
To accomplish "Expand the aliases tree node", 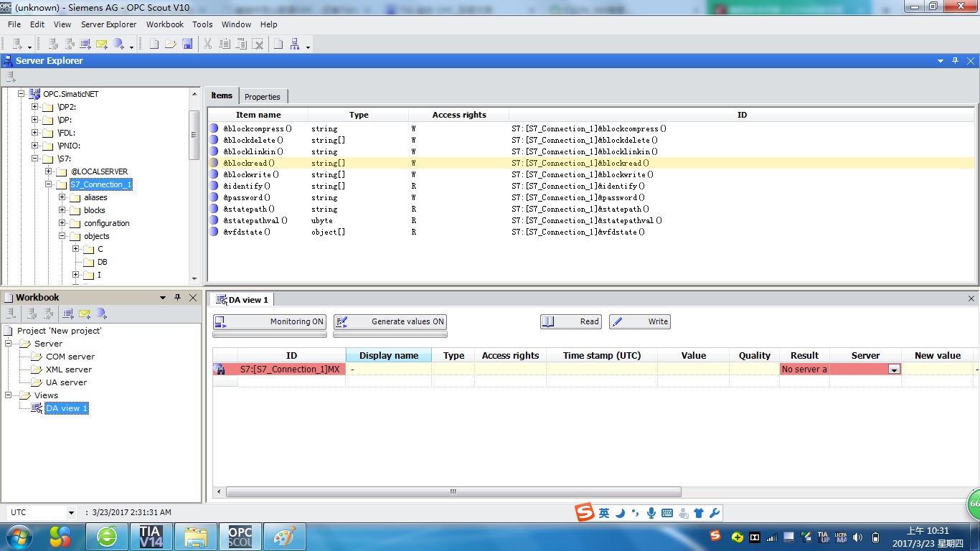I will click(x=62, y=197).
